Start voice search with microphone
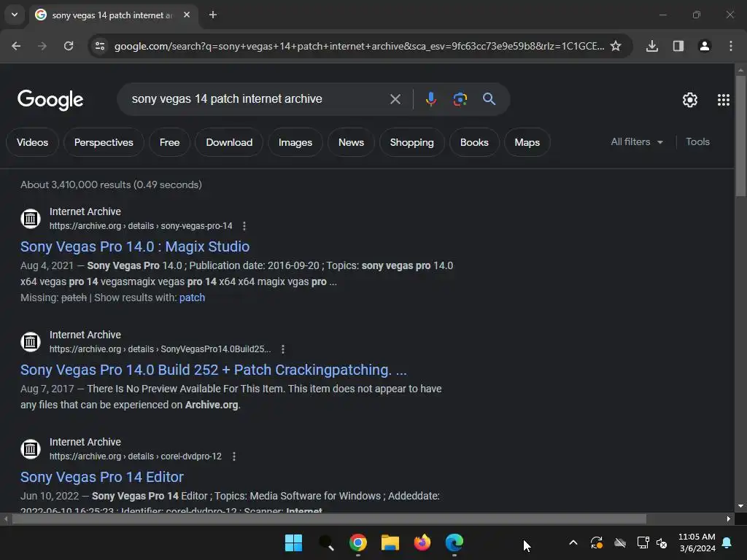Viewport: 747px width, 560px height. point(430,99)
